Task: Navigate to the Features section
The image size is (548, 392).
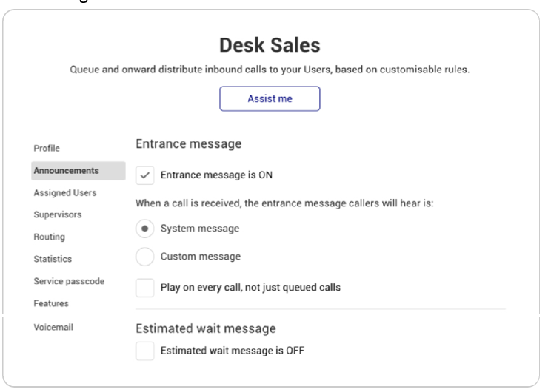Action: pyautogui.click(x=50, y=303)
